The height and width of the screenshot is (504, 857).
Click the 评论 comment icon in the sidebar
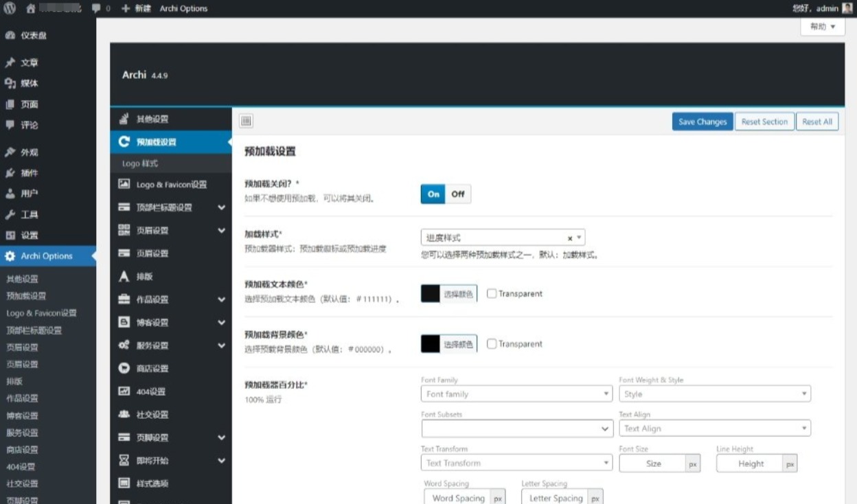(x=10, y=125)
